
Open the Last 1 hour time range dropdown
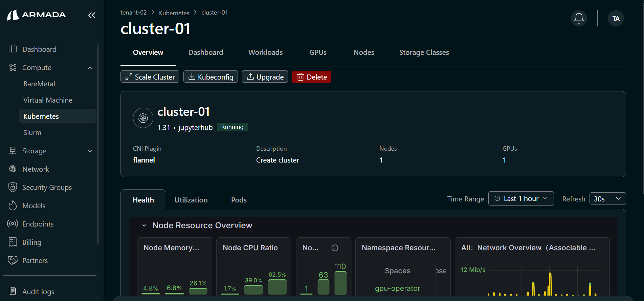click(x=521, y=198)
